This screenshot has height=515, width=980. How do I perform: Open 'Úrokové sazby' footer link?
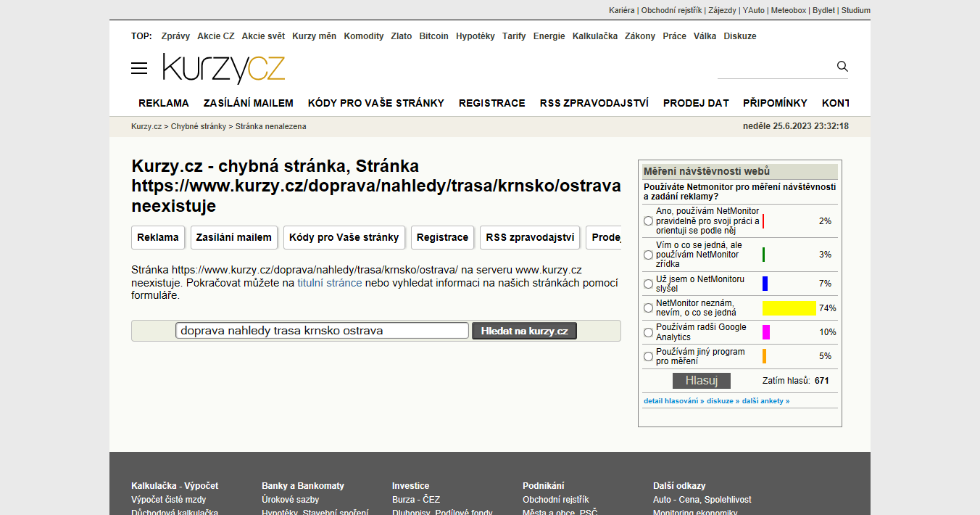coord(290,500)
